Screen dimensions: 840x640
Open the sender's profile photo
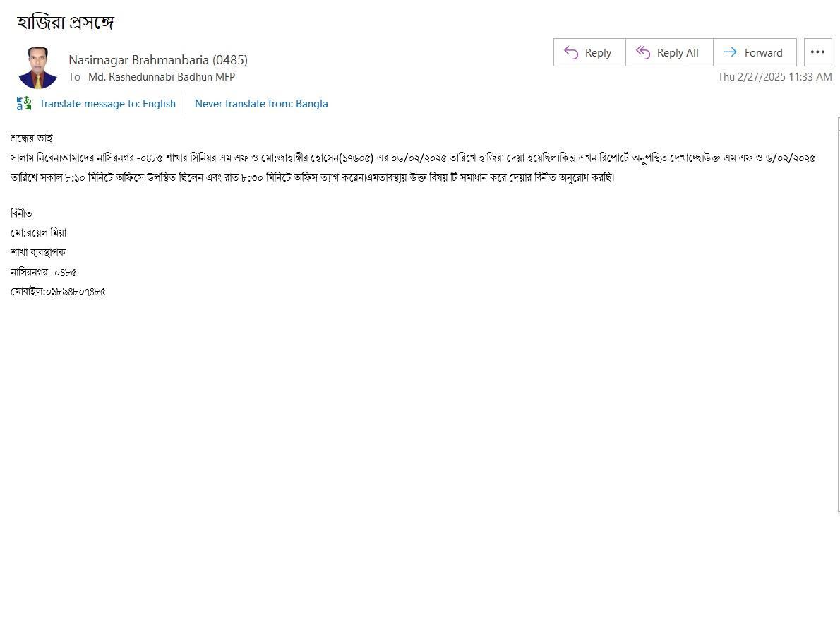37,68
